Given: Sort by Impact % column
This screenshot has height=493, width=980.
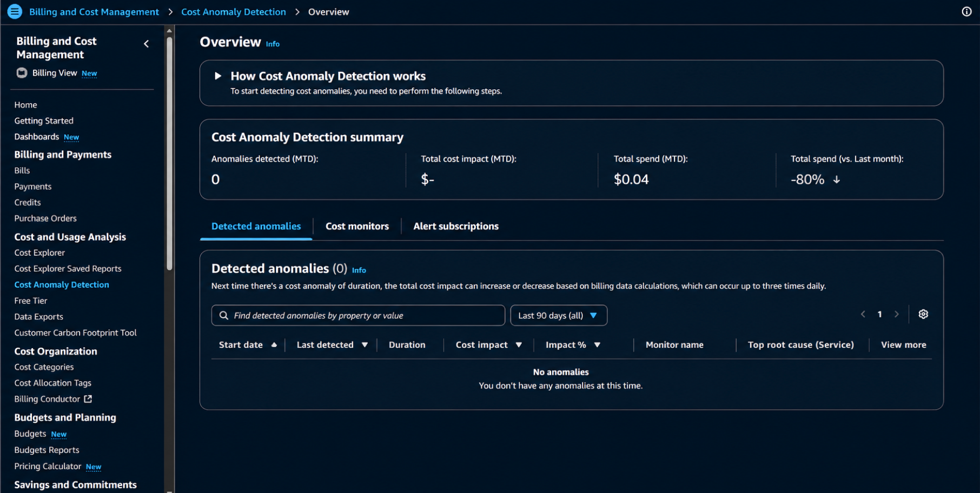Looking at the screenshot, I should tap(573, 345).
